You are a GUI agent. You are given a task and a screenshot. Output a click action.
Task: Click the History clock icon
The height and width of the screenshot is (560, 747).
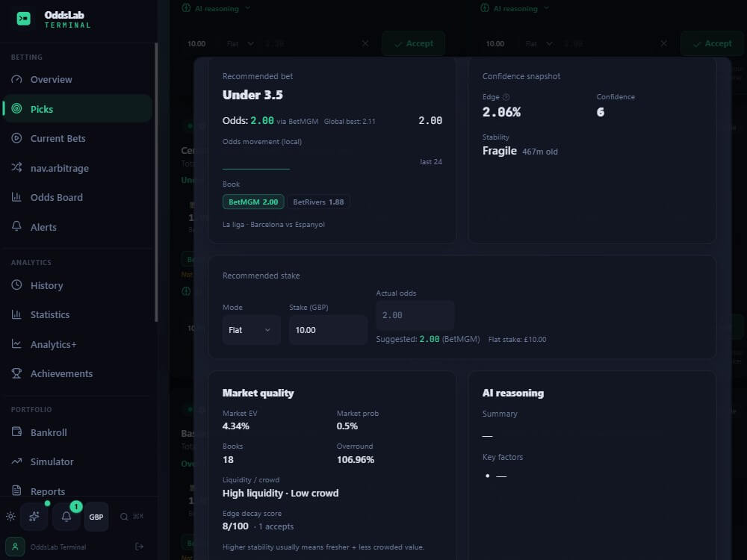point(16,284)
